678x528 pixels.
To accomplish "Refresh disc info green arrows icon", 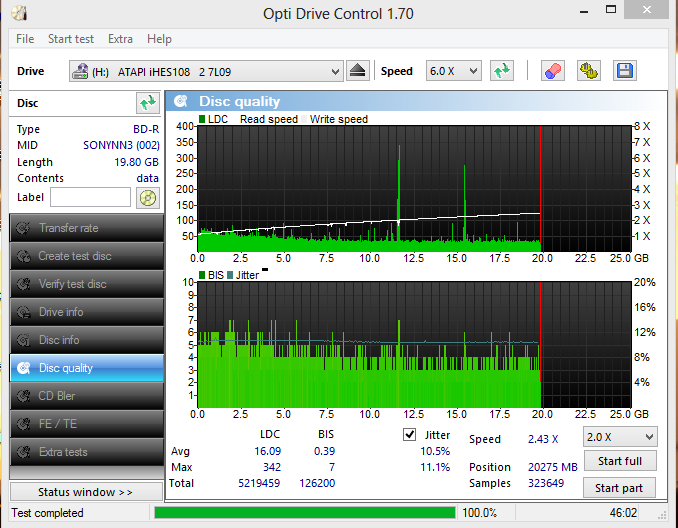I will (x=147, y=103).
